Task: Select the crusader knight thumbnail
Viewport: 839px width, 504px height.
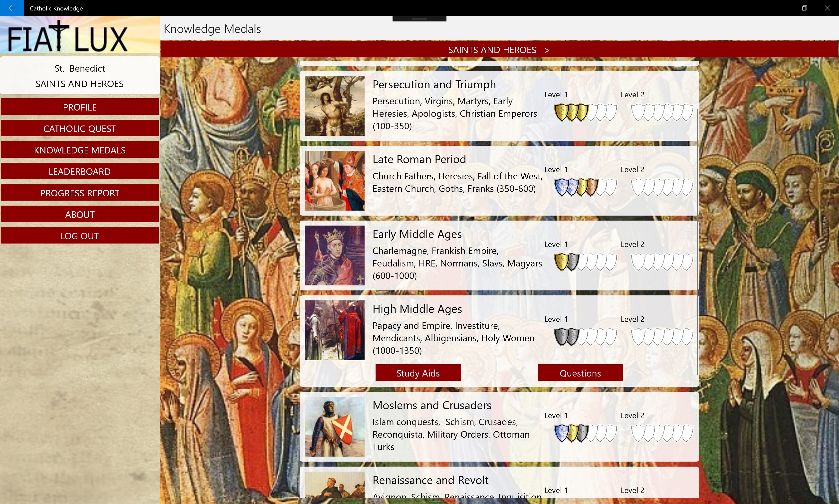Action: [x=334, y=426]
